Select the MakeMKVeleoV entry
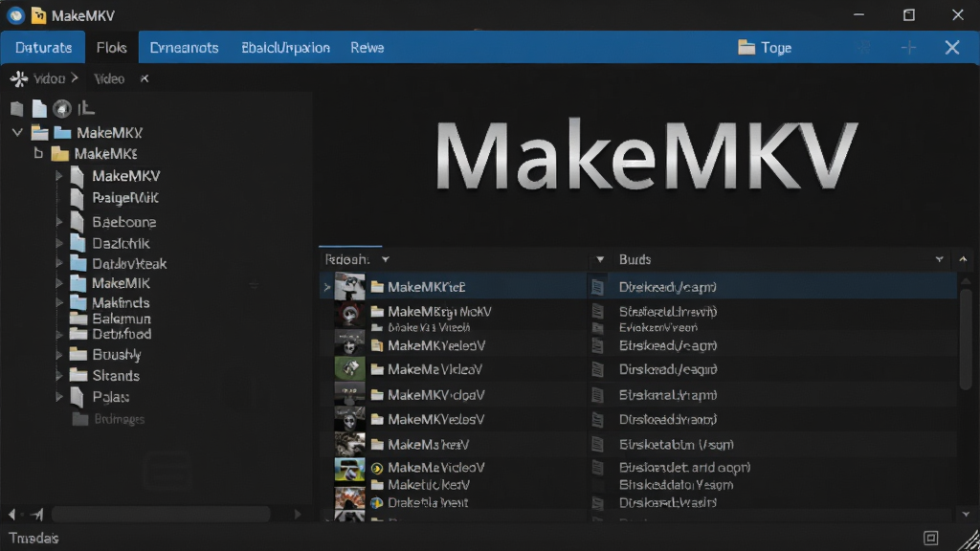Viewport: 980px width, 551px height. click(436, 345)
